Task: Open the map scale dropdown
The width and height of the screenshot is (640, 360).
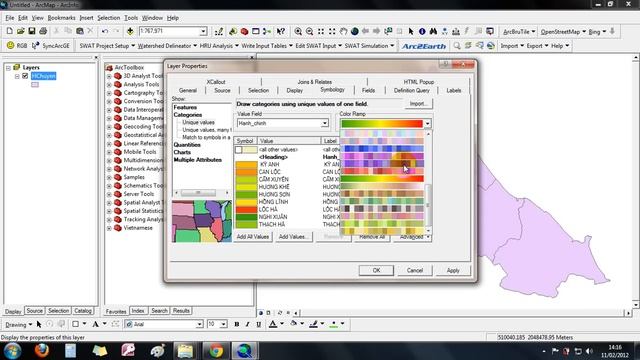Action: (x=203, y=31)
